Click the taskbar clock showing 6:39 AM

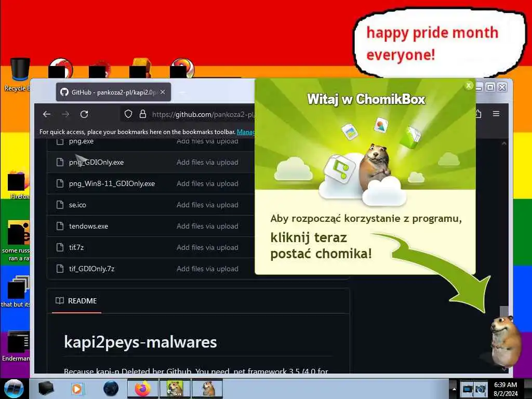coord(506,389)
